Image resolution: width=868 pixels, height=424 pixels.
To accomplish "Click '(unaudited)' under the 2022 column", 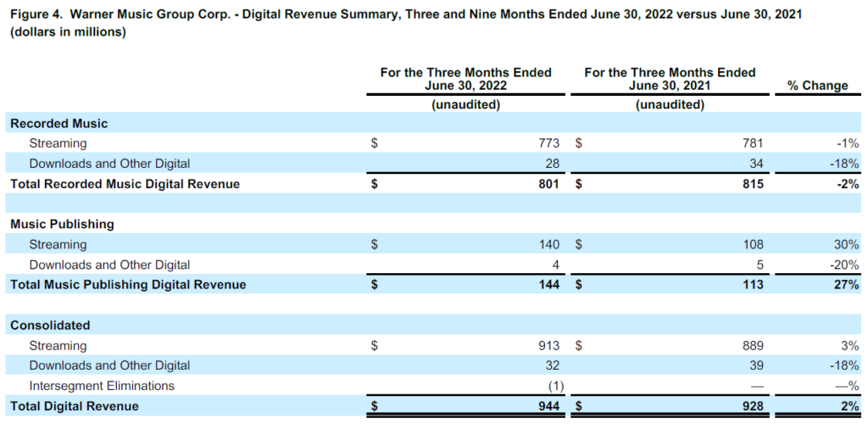I will tap(465, 105).
